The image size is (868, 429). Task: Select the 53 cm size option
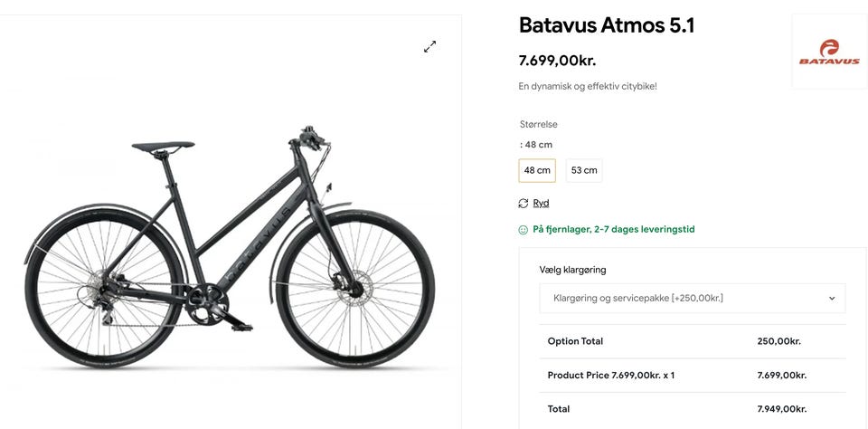click(x=584, y=170)
